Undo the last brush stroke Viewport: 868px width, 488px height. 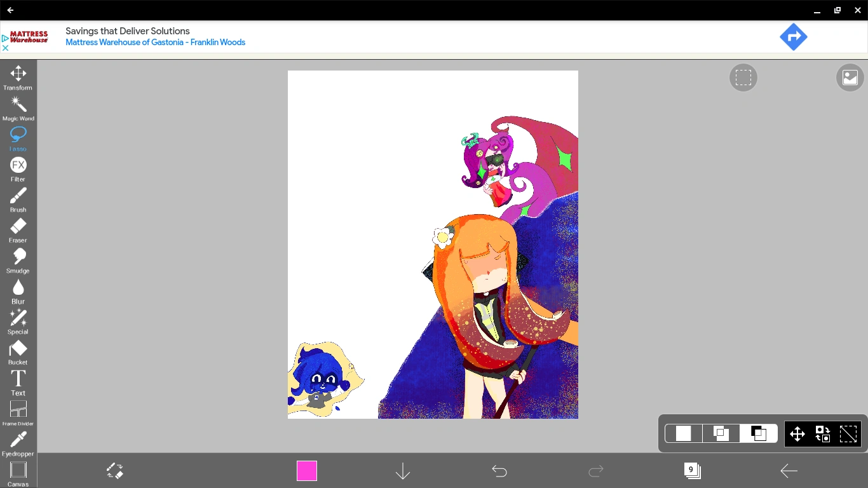tap(499, 471)
